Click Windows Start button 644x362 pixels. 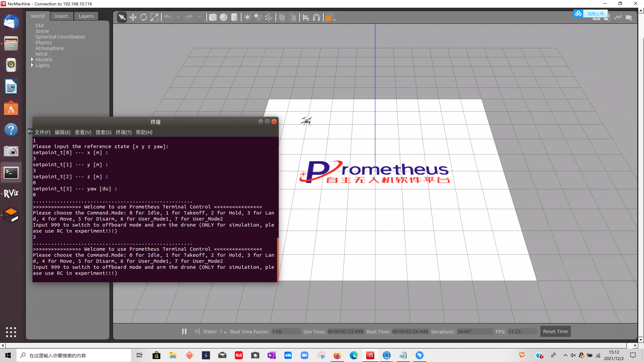coord(8,355)
